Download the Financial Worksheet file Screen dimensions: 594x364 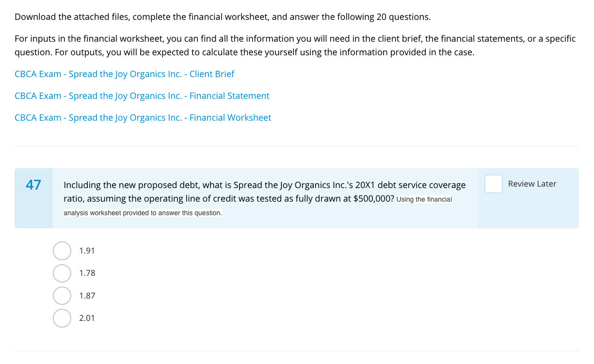point(143,118)
